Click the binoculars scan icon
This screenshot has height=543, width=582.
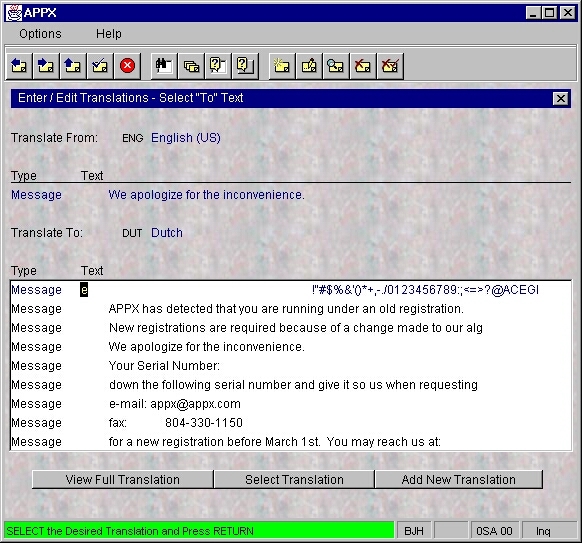pos(164,66)
